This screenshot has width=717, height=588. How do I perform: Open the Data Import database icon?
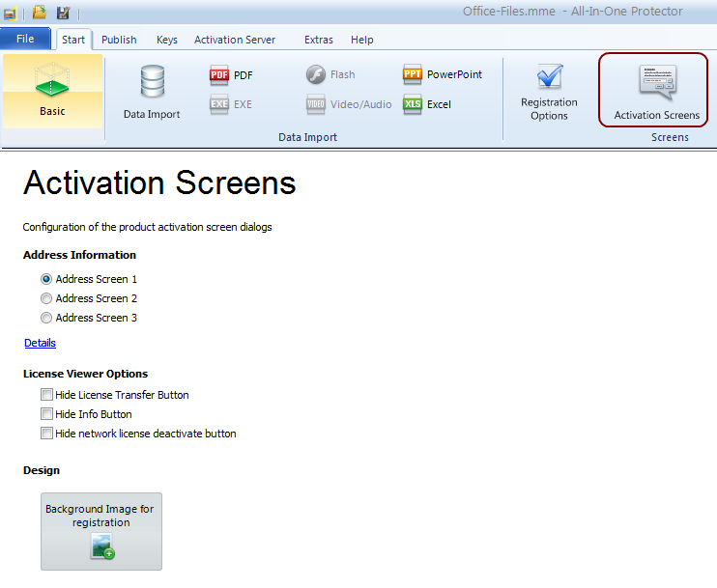click(x=152, y=83)
